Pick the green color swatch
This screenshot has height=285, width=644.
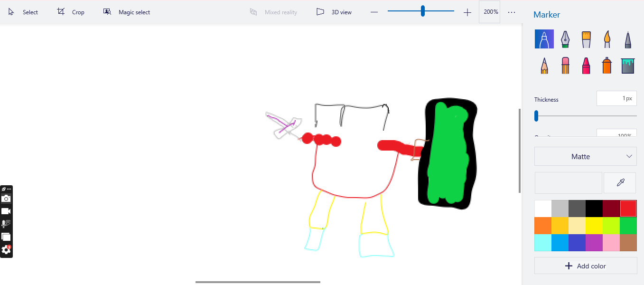628,225
